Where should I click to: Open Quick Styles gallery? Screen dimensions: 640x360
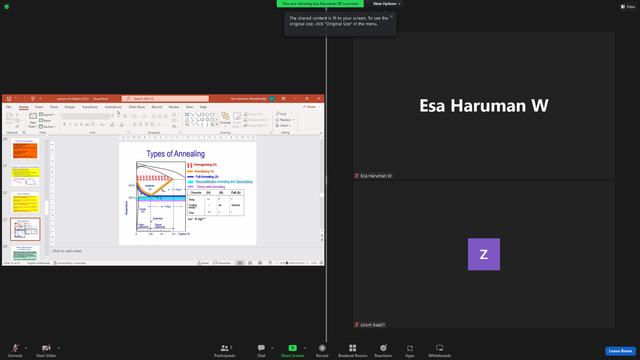[x=237, y=121]
